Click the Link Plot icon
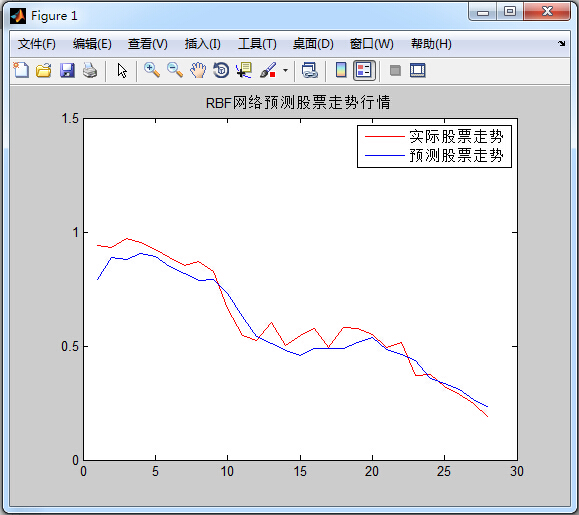The width and height of the screenshot is (579, 515). 309,70
